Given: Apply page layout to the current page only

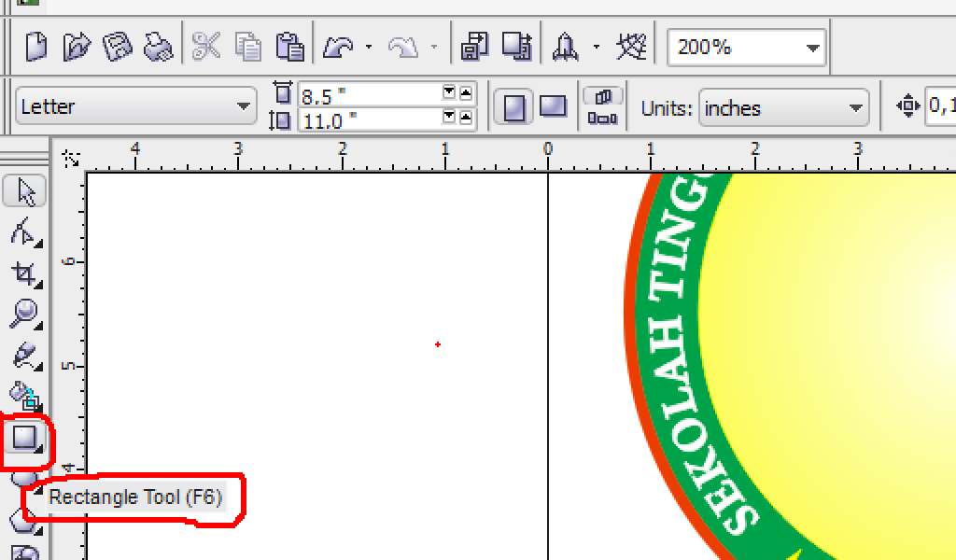Looking at the screenshot, I should 602,119.
